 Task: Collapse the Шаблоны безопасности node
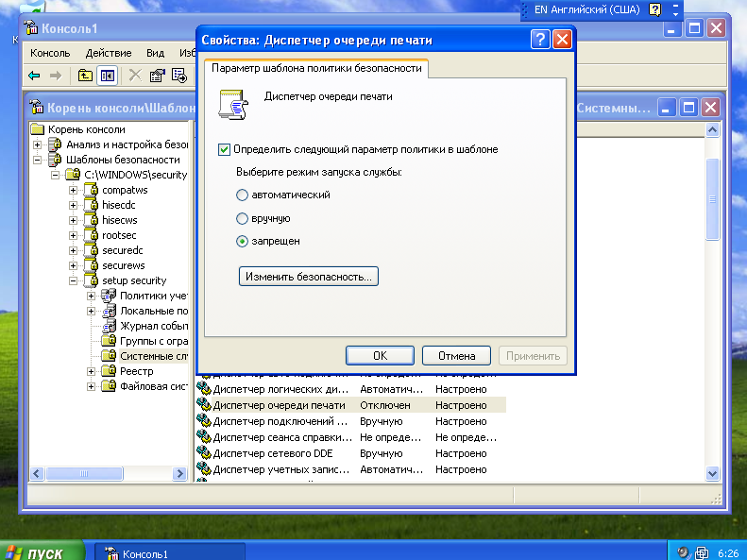pos(37,160)
